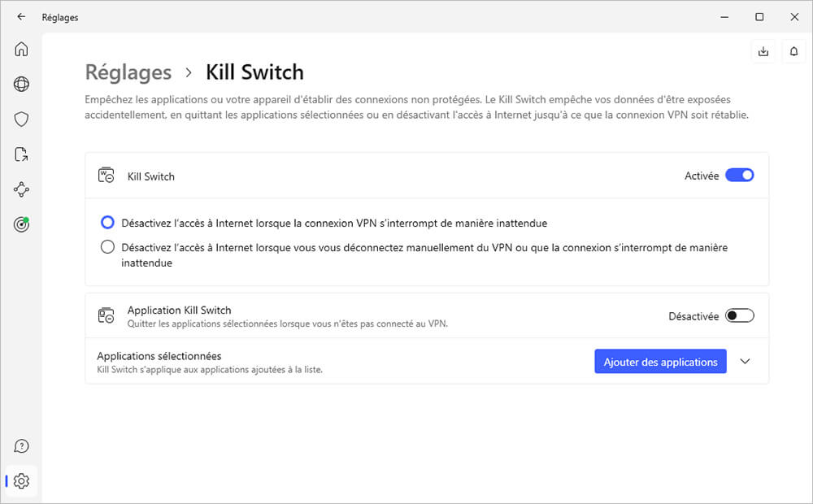Click the Kill Switch breadcrumb title

click(254, 72)
